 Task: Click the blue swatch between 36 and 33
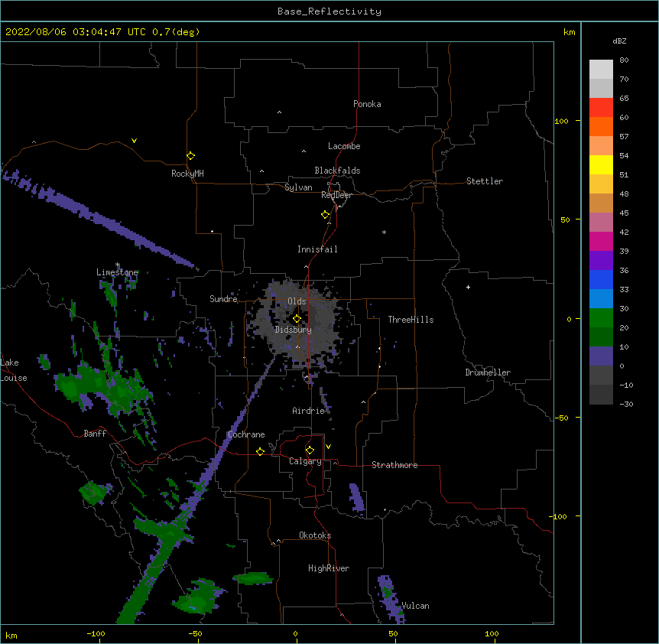pyautogui.click(x=601, y=279)
